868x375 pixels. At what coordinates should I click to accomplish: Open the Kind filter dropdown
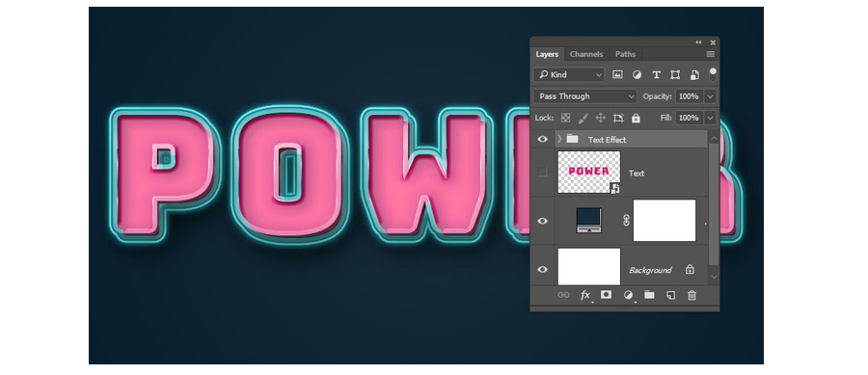coord(569,74)
